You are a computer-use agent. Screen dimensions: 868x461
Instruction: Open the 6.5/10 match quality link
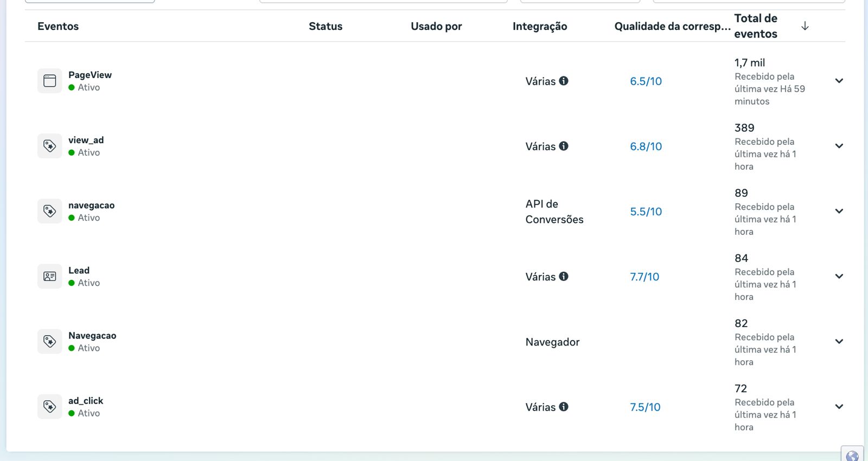646,81
